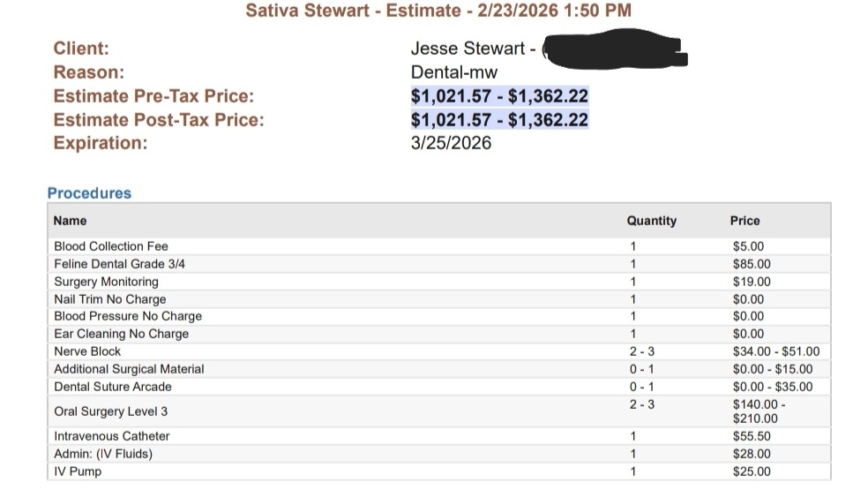Viewport: 868px width, 490px height.
Task: Click the Surgery Monitoring procedure name
Action: 107,282
